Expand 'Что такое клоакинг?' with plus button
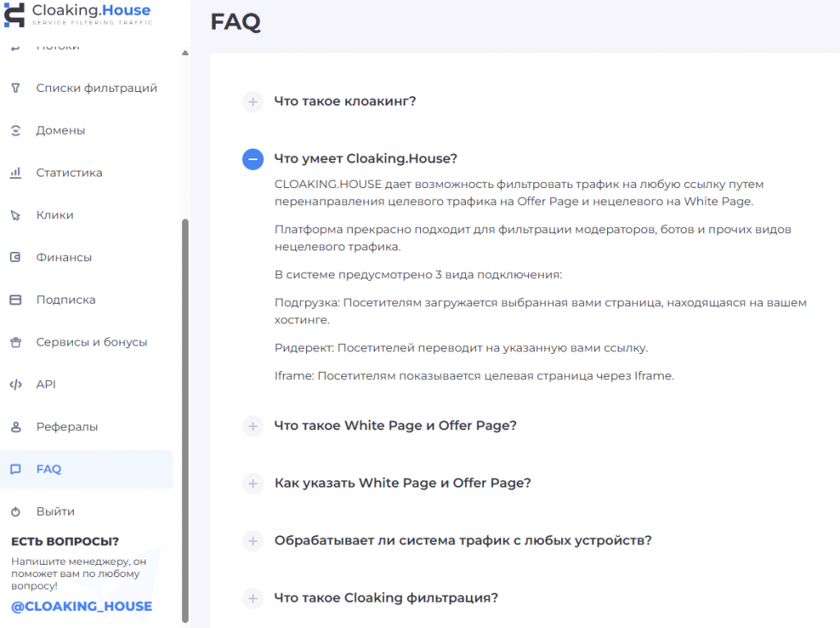The image size is (840, 628). 253,102
